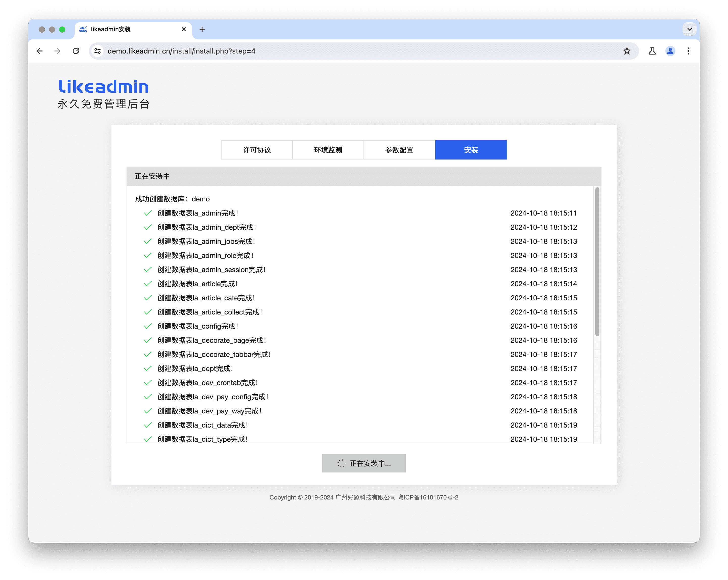
Task: Click checkmark beside la_dict_type row
Action: coord(148,439)
